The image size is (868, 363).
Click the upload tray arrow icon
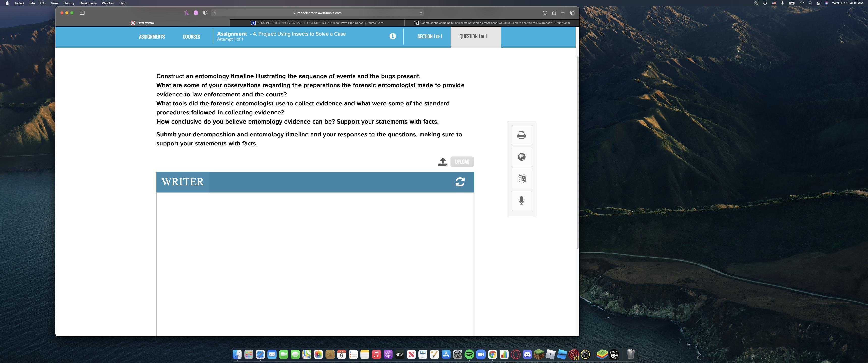442,162
